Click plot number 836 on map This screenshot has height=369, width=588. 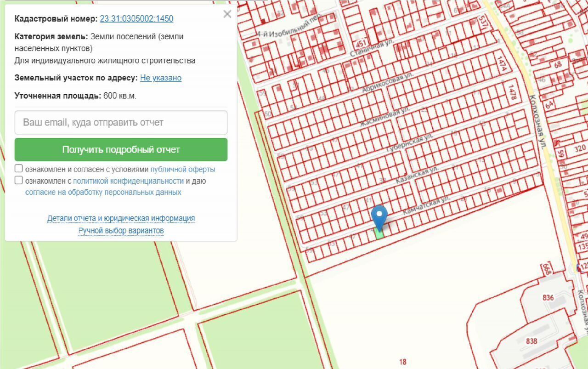point(548,297)
